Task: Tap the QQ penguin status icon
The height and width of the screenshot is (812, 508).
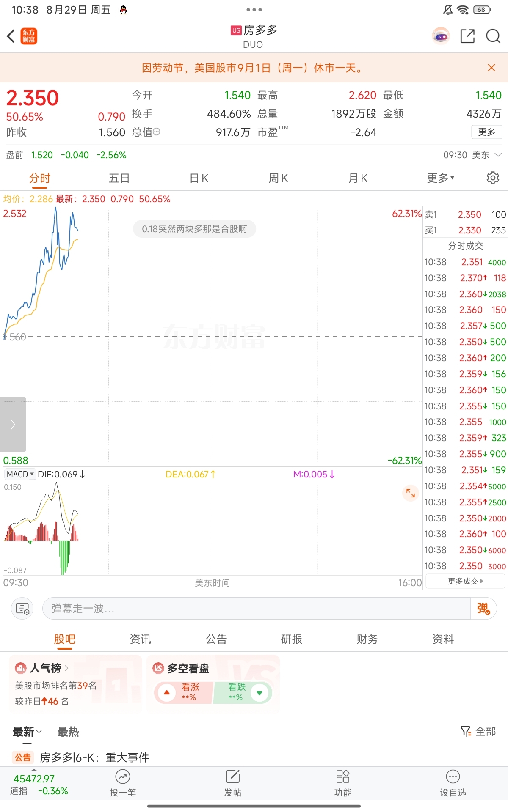Action: click(123, 10)
